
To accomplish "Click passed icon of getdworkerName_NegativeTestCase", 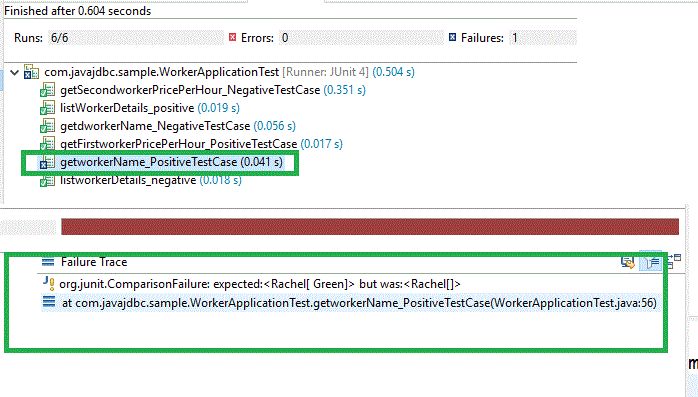I will point(47,126).
